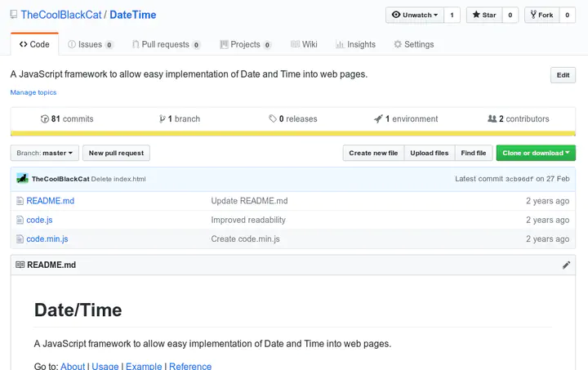Open the Insights tab
Image resolution: width=588 pixels, height=370 pixels.
point(355,44)
